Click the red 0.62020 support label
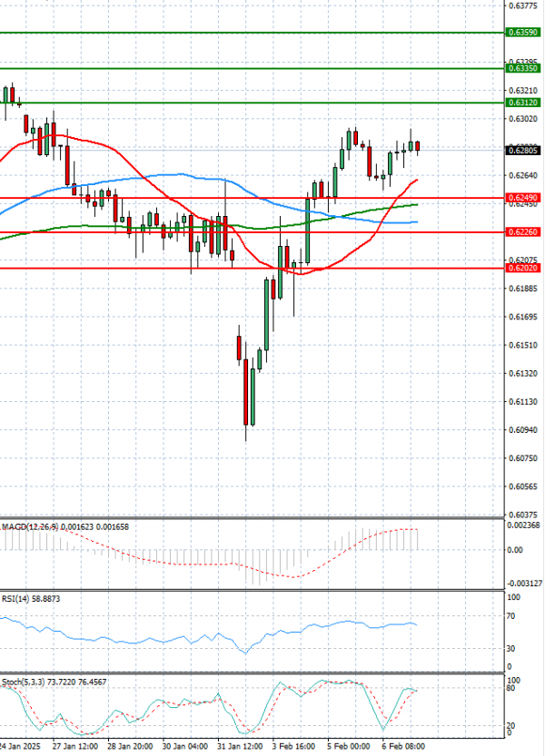The height and width of the screenshot is (756, 545). click(523, 268)
